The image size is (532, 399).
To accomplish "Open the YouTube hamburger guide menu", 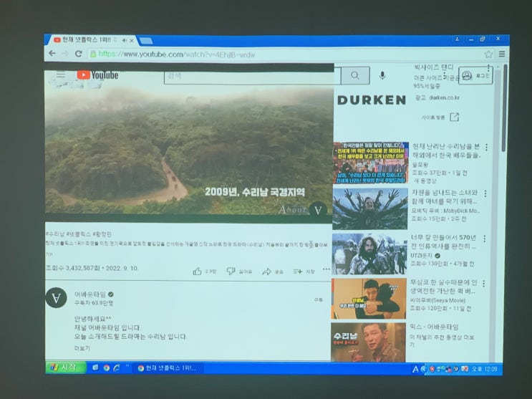I will pyautogui.click(x=61, y=75).
